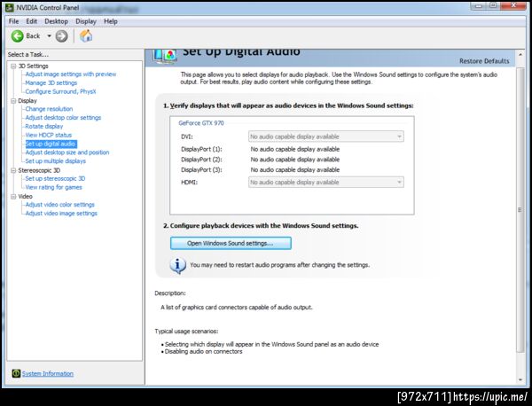
Task: Open the Edit menu
Action: tap(32, 21)
